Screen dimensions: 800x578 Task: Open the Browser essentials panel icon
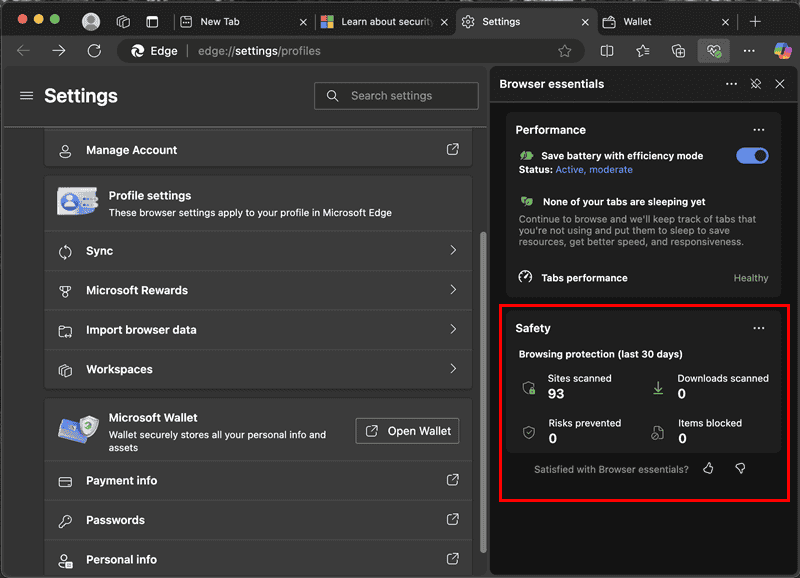click(713, 51)
